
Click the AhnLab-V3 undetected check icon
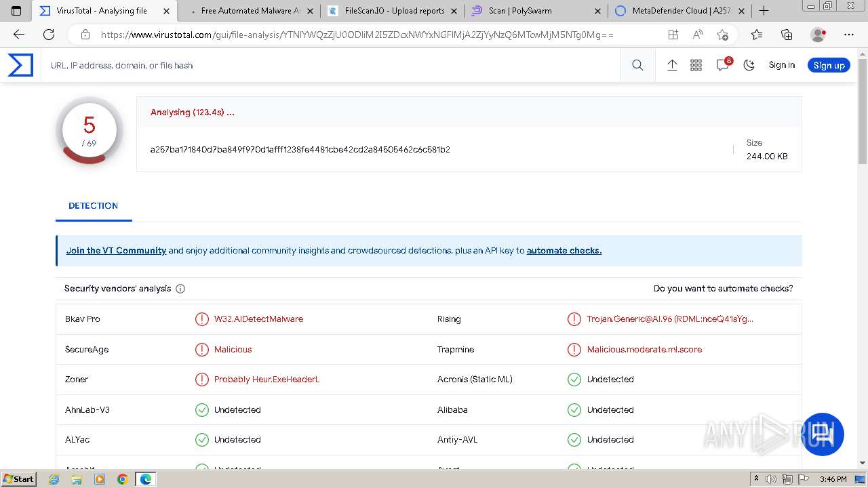pyautogui.click(x=202, y=410)
